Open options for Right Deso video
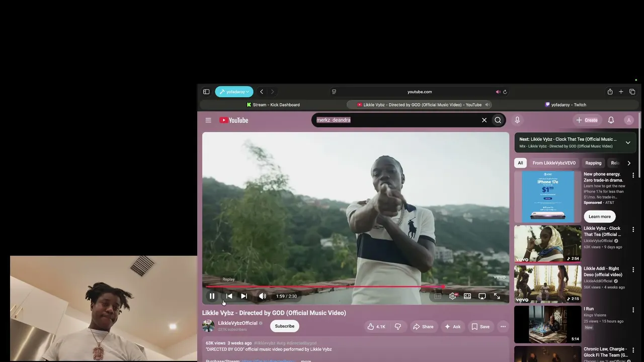This screenshot has height=362, width=644. tap(633, 269)
